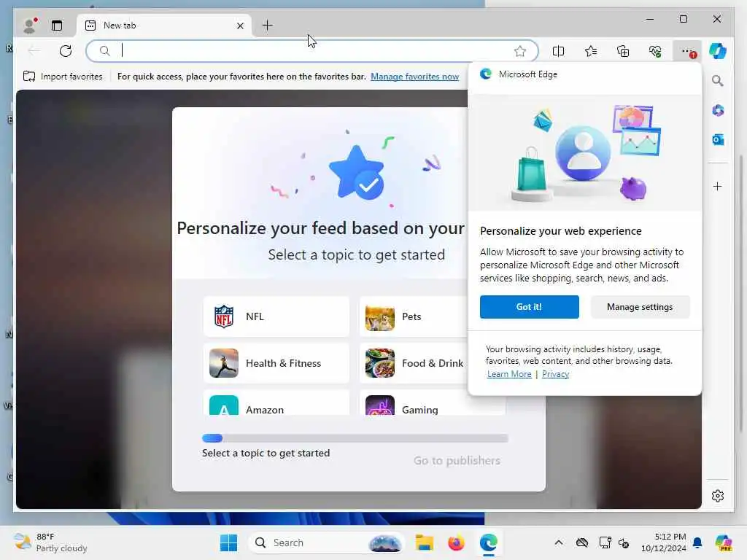This screenshot has width=747, height=560.
Task: Click the topic selection progress bar
Action: pyautogui.click(x=355, y=438)
